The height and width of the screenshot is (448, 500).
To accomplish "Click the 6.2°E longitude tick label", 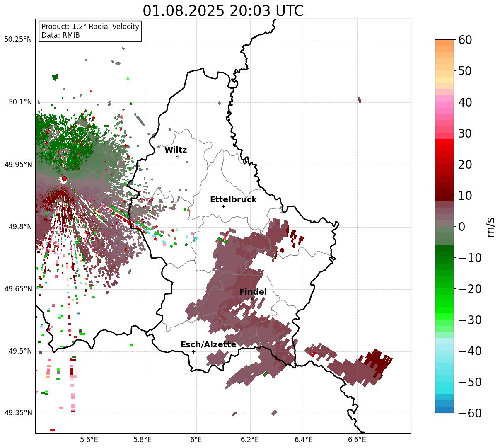I will (x=250, y=440).
